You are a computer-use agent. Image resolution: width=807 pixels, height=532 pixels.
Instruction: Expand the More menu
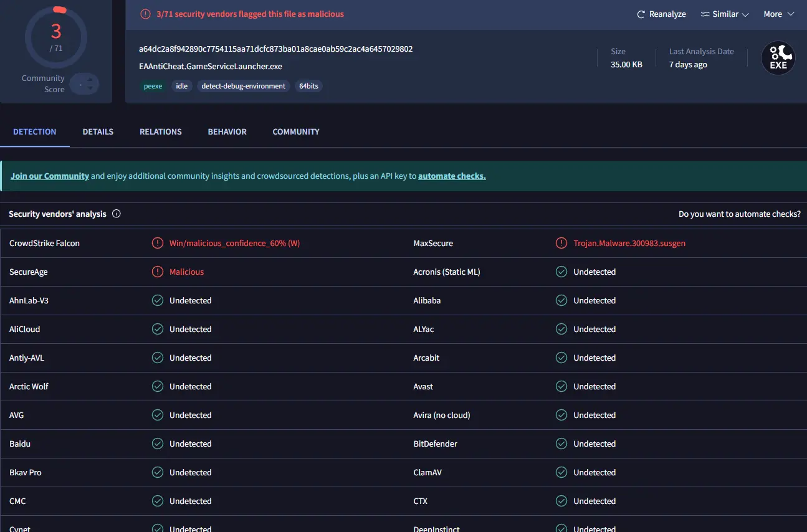click(x=779, y=14)
